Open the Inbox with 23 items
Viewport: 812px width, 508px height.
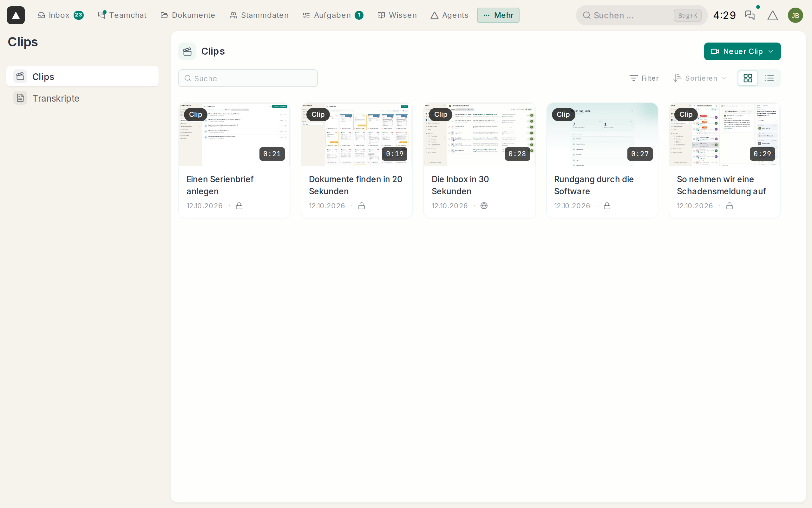(60, 15)
